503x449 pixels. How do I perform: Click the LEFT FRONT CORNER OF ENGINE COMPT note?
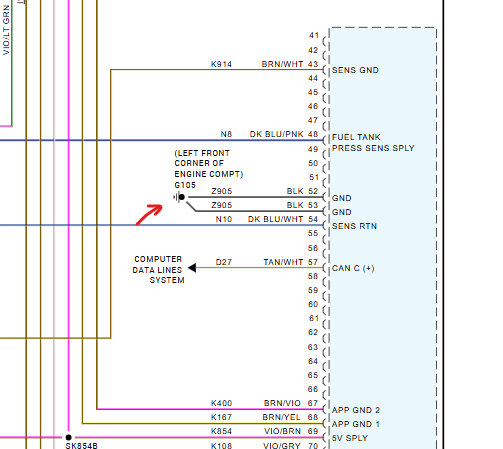click(x=209, y=164)
